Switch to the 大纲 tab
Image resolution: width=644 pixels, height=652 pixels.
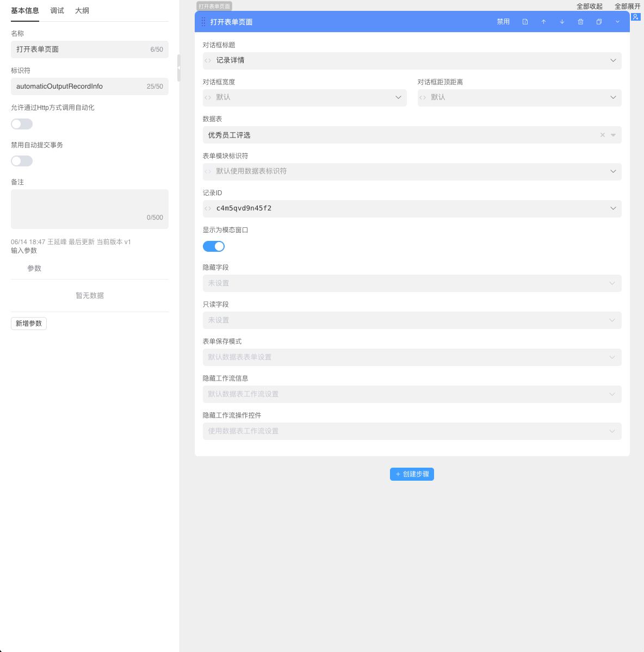coord(82,10)
